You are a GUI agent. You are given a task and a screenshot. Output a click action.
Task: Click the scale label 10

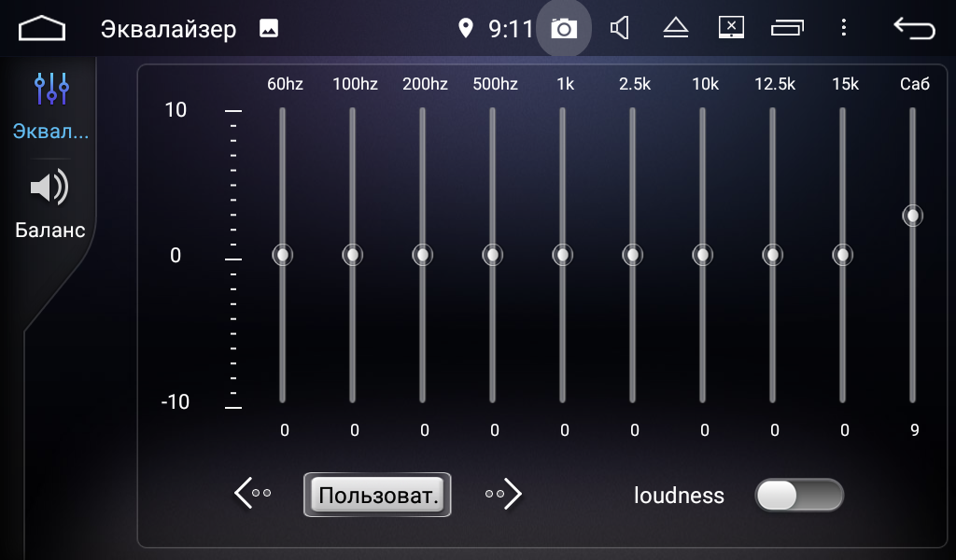click(x=176, y=110)
